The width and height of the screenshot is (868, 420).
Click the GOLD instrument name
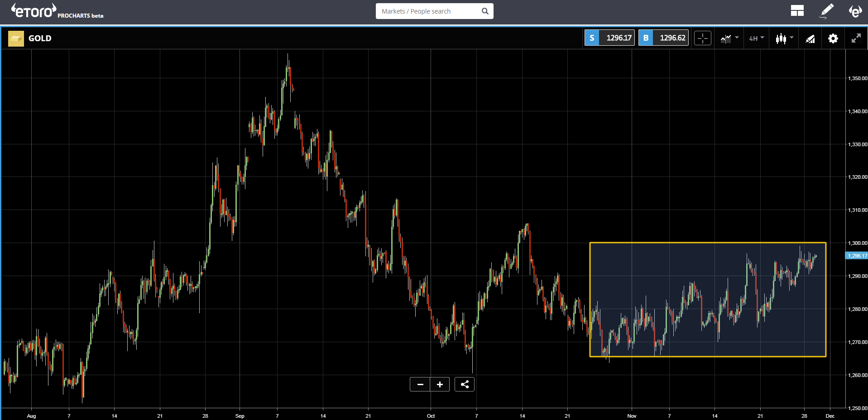point(40,38)
